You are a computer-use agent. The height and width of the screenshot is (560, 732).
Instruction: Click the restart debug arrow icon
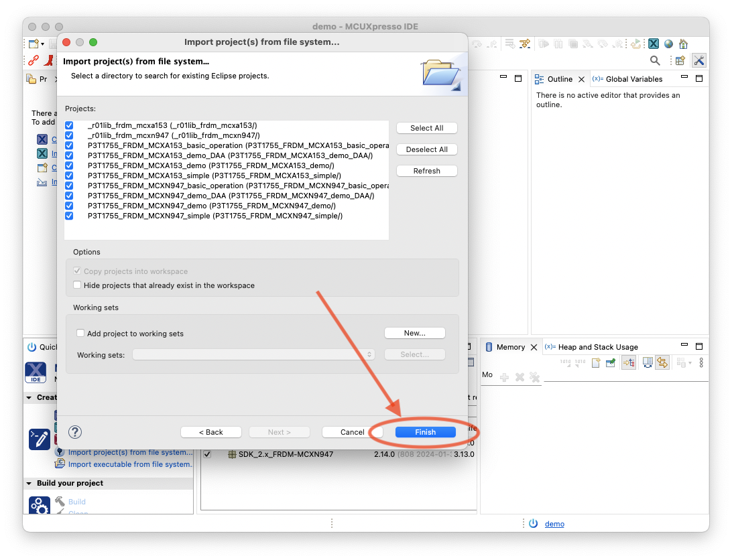(x=636, y=44)
